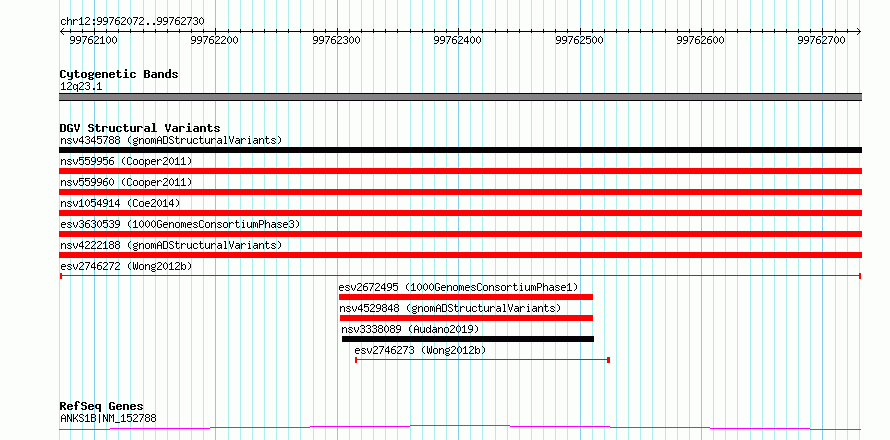Click the nsv1054914 (Coe2014) label
Image resolution: width=890 pixels, height=440 pixels.
click(x=120, y=203)
